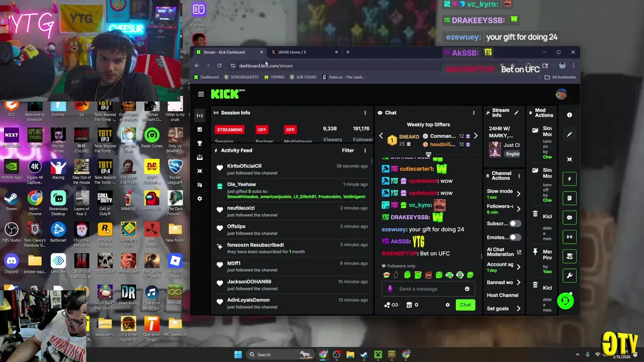
Task: Click JacksonDOHAN69 in the Activity Feed
Action: (x=249, y=282)
